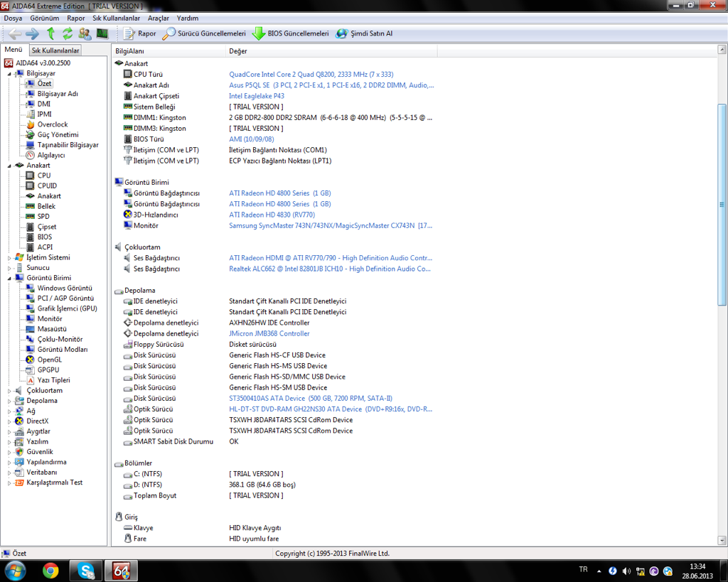Open the ATI Radeon HD 4830 (RV770) link

(272, 215)
